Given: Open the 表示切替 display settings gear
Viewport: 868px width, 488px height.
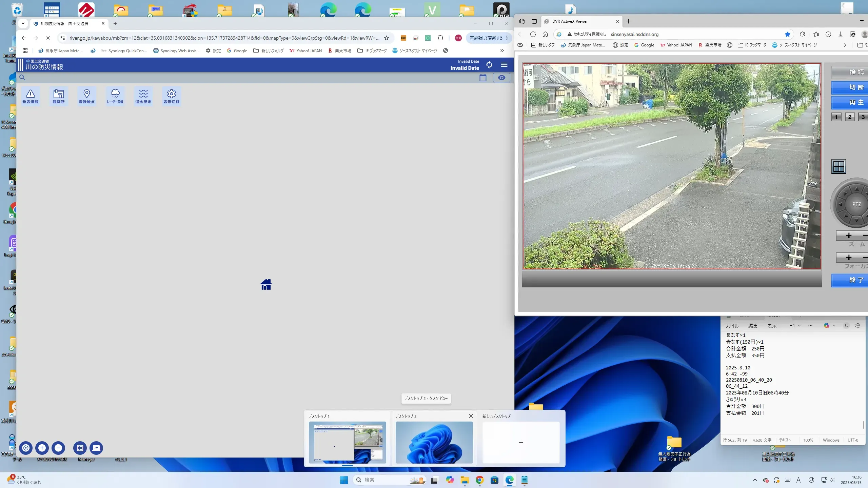Looking at the screenshot, I should point(171,96).
